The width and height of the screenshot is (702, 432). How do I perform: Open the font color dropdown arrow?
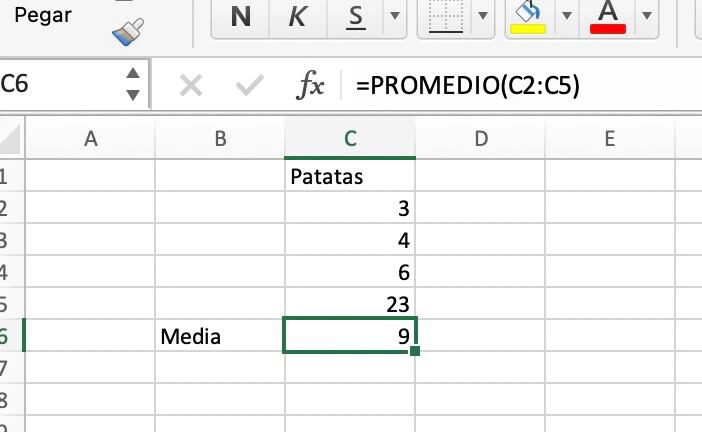(x=646, y=16)
